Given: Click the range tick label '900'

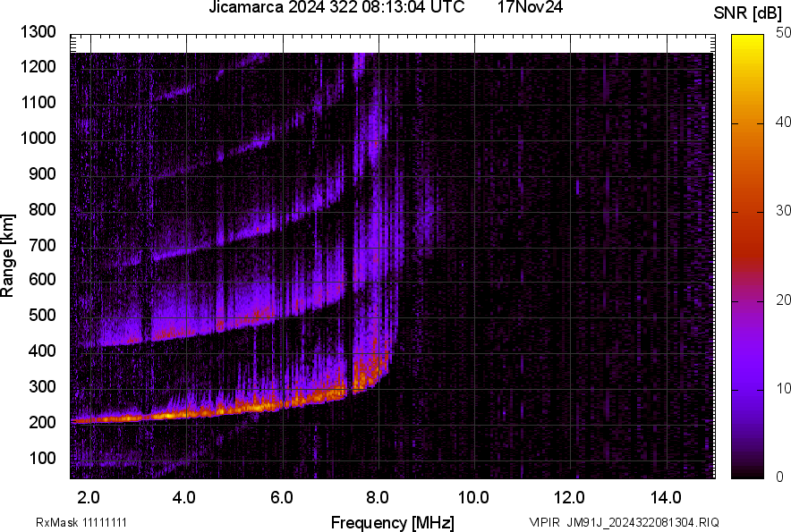Looking at the screenshot, I should (x=42, y=173).
